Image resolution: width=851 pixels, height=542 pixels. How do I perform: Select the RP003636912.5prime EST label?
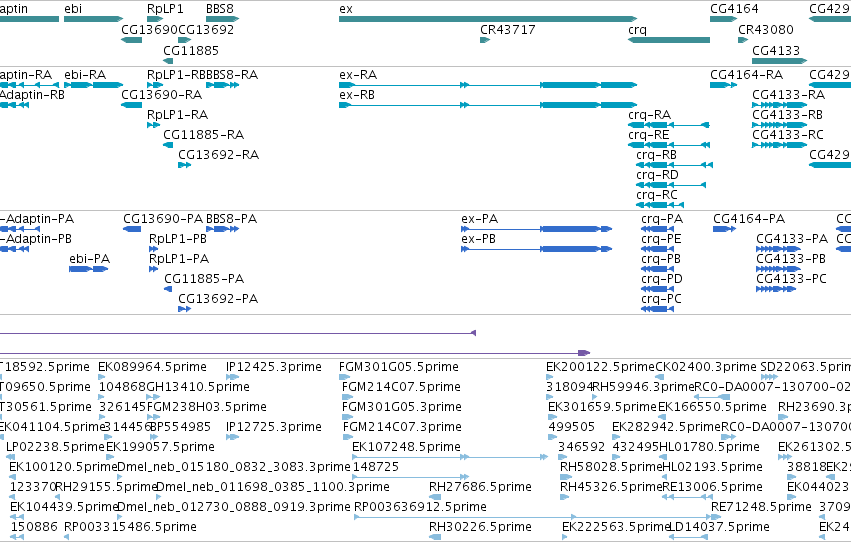420,507
